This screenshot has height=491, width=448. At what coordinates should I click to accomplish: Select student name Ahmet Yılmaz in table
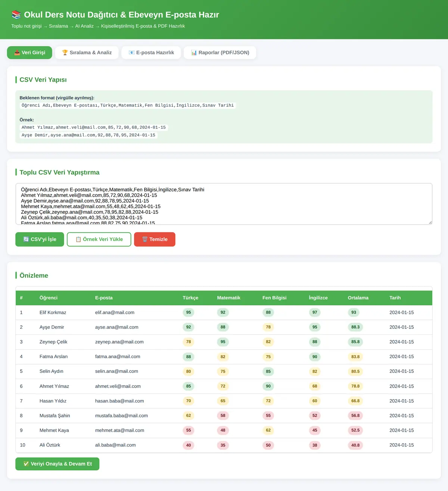click(54, 386)
